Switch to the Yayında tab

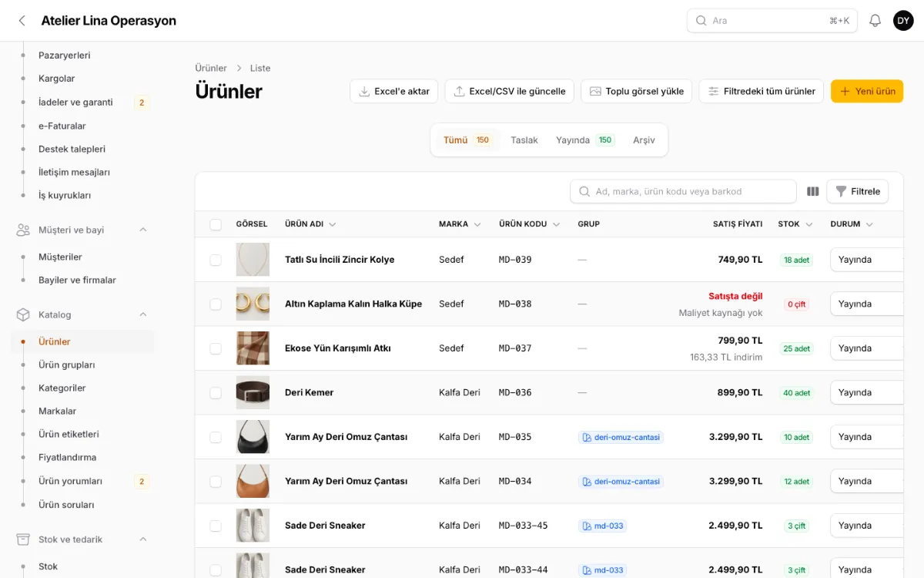pyautogui.click(x=585, y=140)
